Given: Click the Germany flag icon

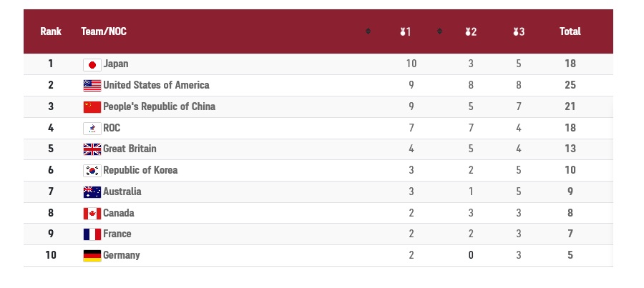Looking at the screenshot, I should coord(92,256).
